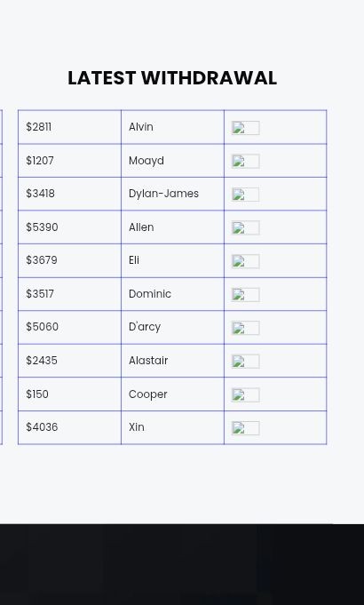Click the payment image in Alastair's row
Image resolution: width=364 pixels, height=605 pixels.
click(x=246, y=362)
